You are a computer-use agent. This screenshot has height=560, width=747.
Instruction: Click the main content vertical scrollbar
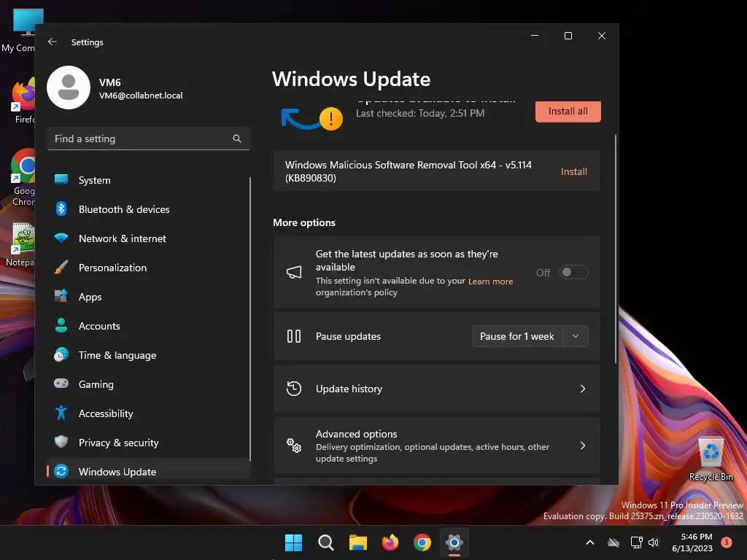tap(616, 249)
